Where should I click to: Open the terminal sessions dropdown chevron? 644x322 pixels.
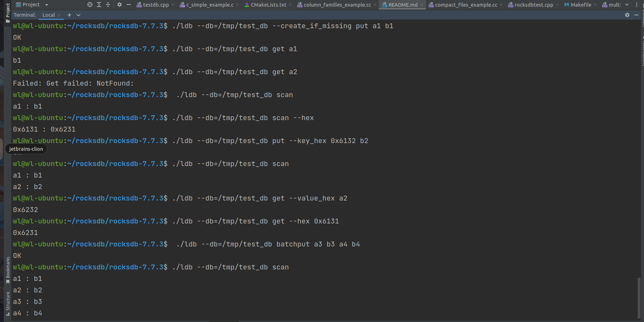pyautogui.click(x=78, y=15)
